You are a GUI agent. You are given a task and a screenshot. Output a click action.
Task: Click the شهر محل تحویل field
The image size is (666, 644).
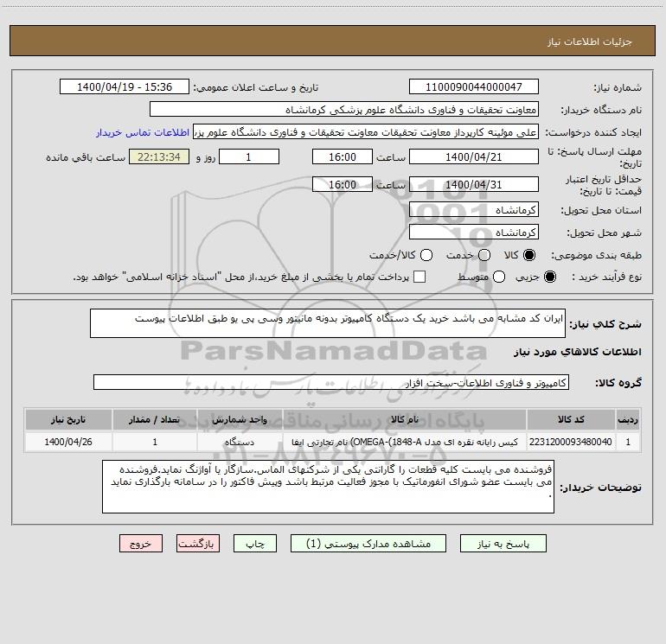pyautogui.click(x=474, y=232)
